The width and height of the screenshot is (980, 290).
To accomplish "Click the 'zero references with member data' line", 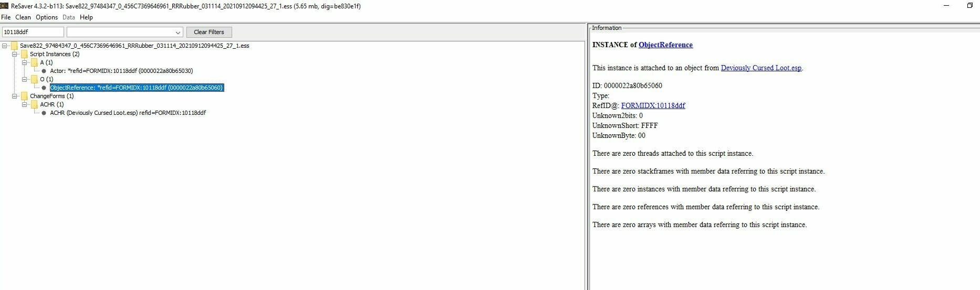I will (x=706, y=207).
